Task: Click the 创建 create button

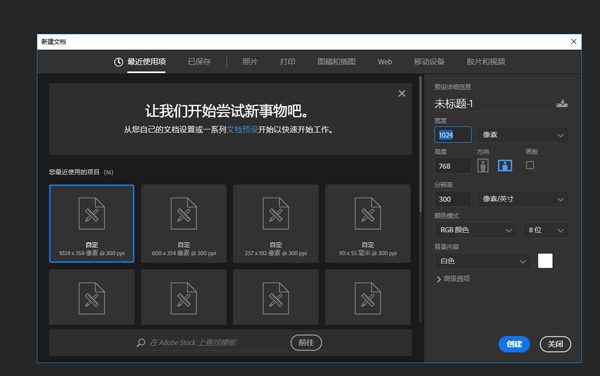Action: [514, 344]
